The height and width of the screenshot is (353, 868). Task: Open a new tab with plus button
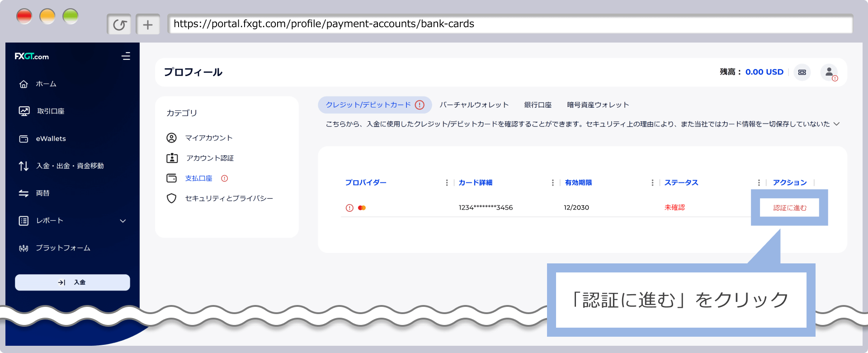(148, 24)
